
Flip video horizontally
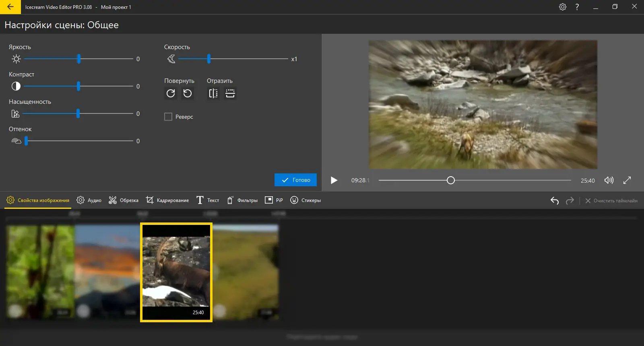click(213, 93)
